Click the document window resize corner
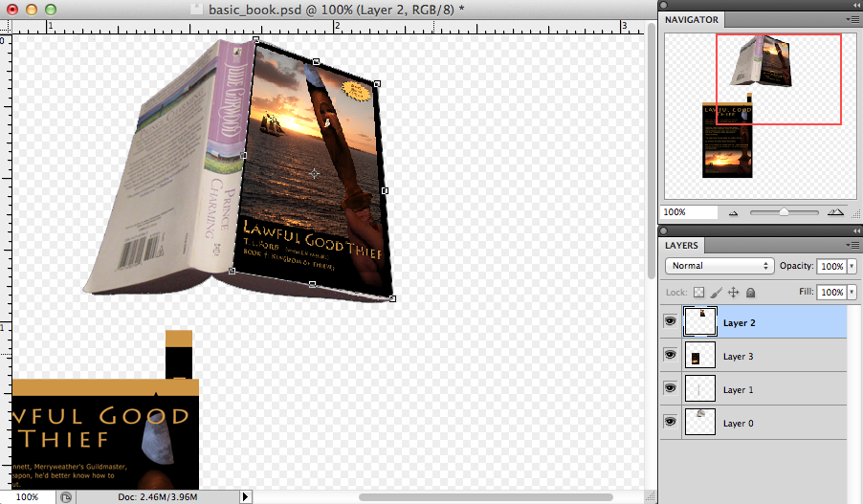Screen dimensions: 863x504 point(651,497)
